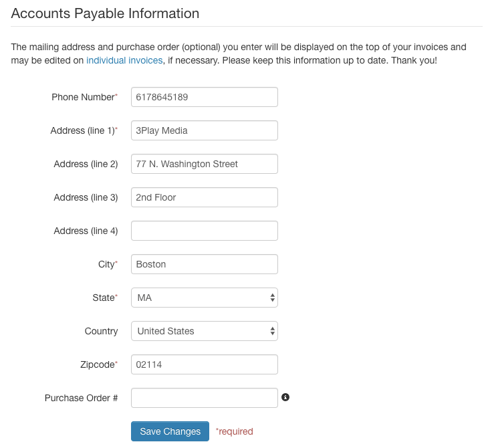Focus the Phone Number field
488x448 pixels.
click(204, 97)
